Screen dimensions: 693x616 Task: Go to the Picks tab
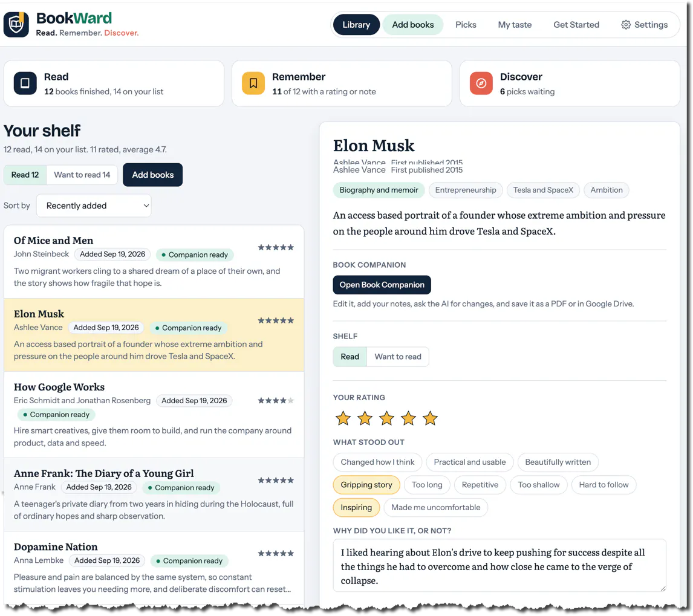point(466,25)
